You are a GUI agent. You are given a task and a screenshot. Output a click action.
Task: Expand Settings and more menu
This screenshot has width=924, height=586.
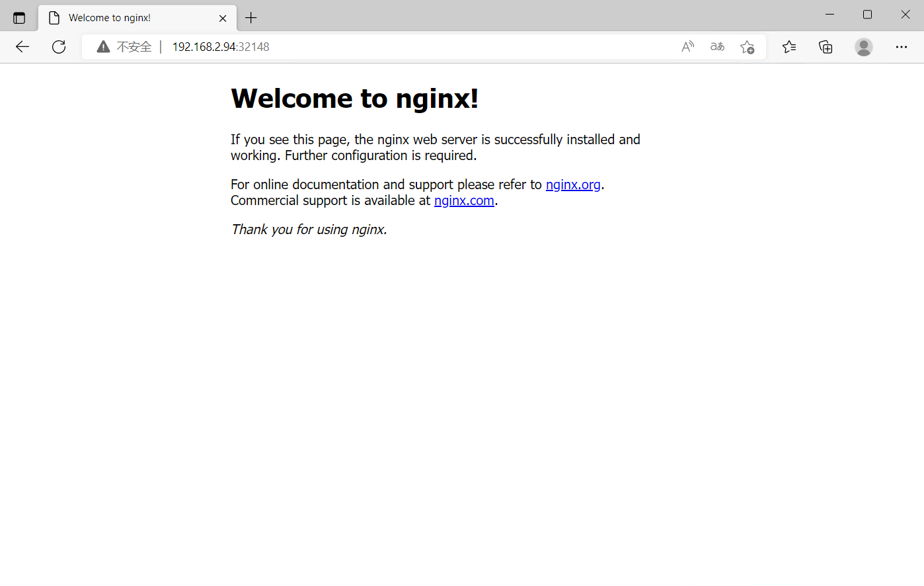901,46
